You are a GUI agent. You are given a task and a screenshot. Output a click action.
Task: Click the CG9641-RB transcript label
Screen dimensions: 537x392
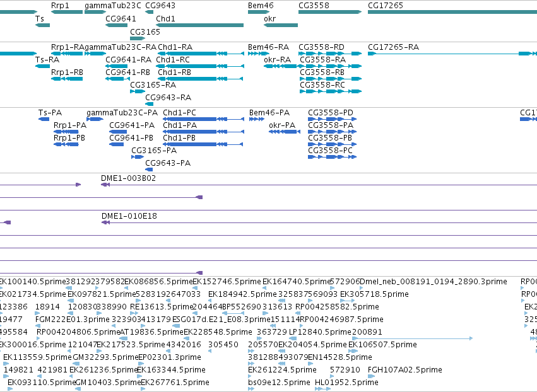click(127, 72)
